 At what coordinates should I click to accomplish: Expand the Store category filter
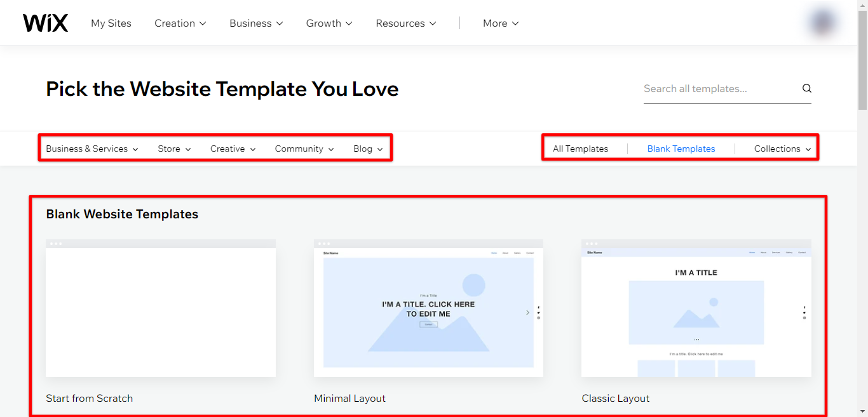pos(173,148)
